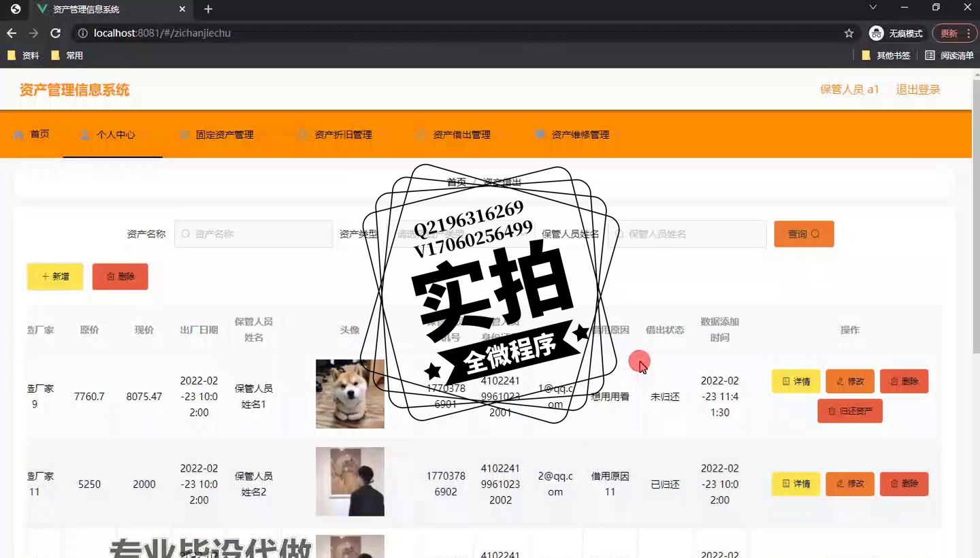
Task: Open 详情 for the 2@qq.com row
Action: pyautogui.click(x=796, y=484)
